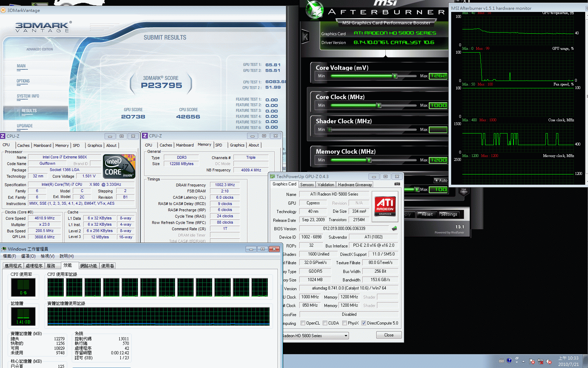Adjust the Core Voltage slider handle
Screen dimensions: 588x368
pyautogui.click(x=395, y=76)
